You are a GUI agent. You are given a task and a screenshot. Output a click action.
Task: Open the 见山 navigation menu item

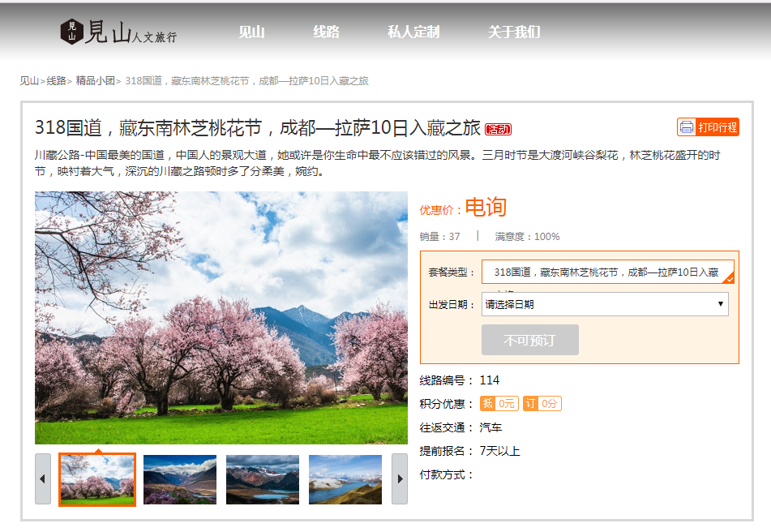251,32
